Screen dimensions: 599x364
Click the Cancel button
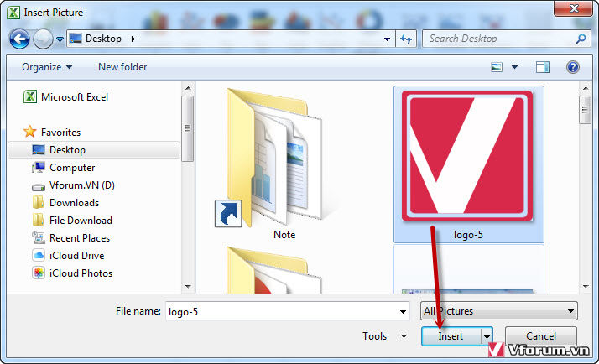click(541, 336)
